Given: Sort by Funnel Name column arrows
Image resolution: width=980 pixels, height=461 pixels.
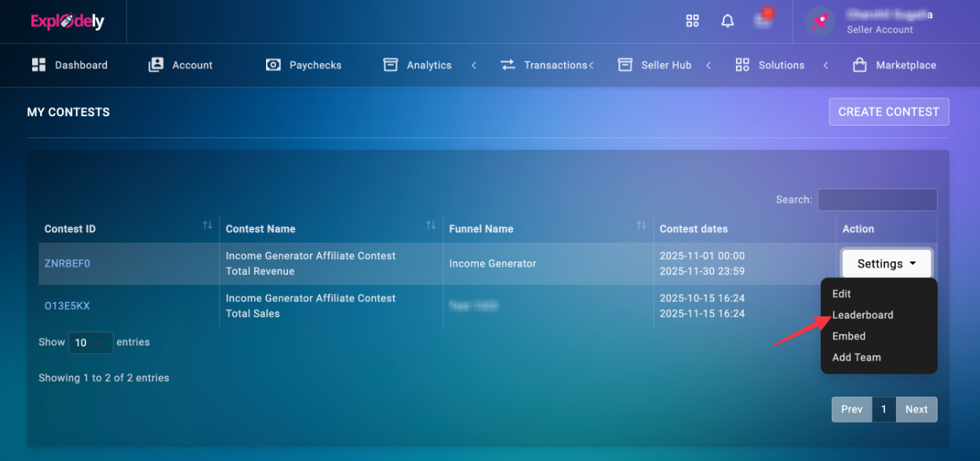Looking at the screenshot, I should click(x=641, y=225).
